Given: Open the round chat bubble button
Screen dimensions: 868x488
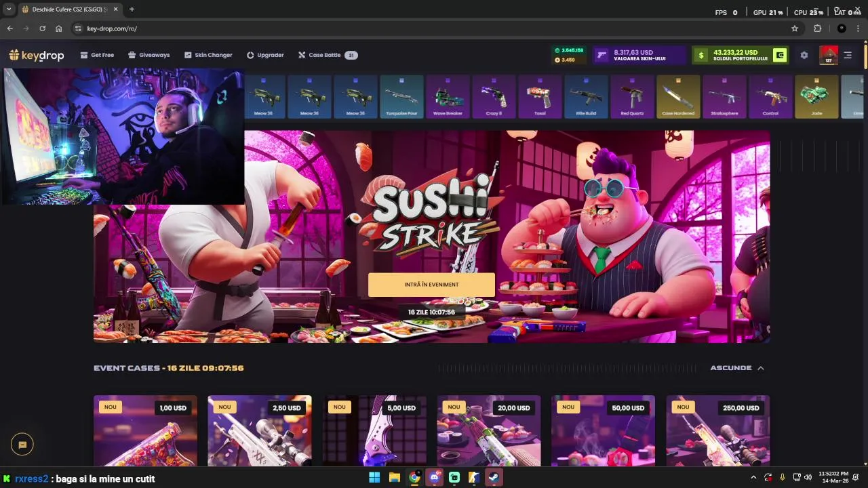Looking at the screenshot, I should click(22, 445).
